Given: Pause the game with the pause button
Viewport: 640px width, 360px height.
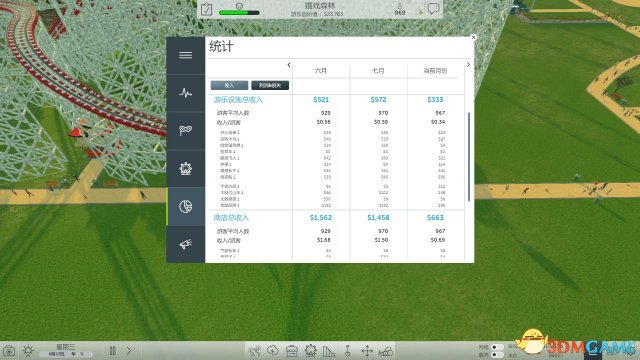Looking at the screenshot, I should (113, 351).
